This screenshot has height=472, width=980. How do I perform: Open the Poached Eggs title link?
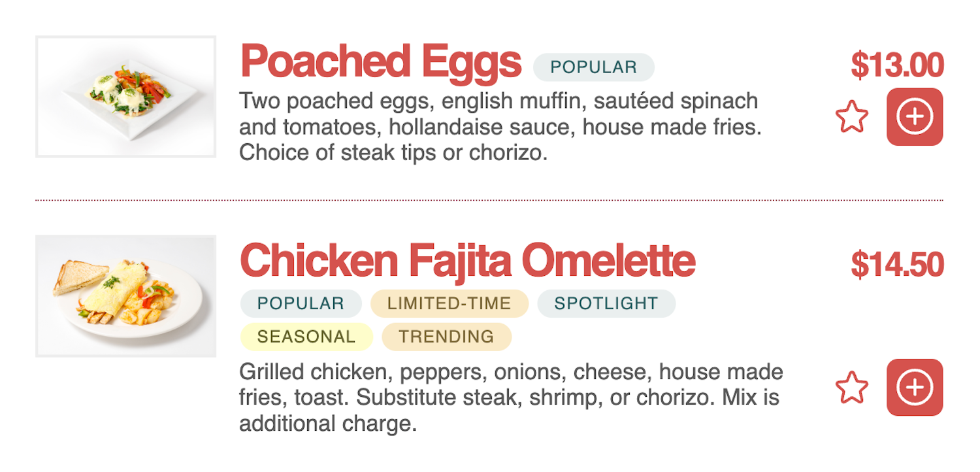(x=381, y=62)
